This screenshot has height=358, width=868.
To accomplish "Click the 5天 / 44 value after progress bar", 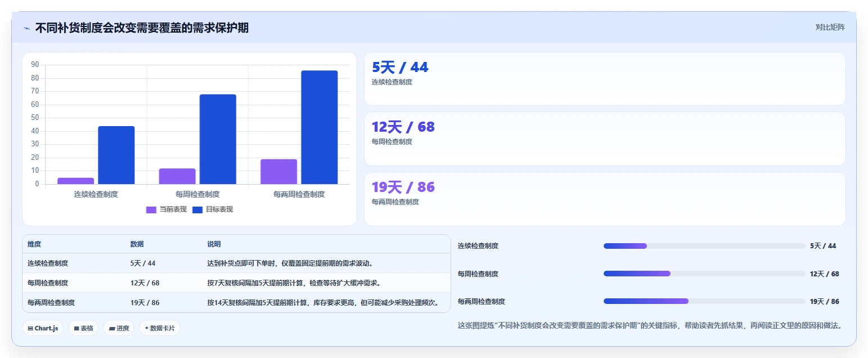I will pos(823,246).
